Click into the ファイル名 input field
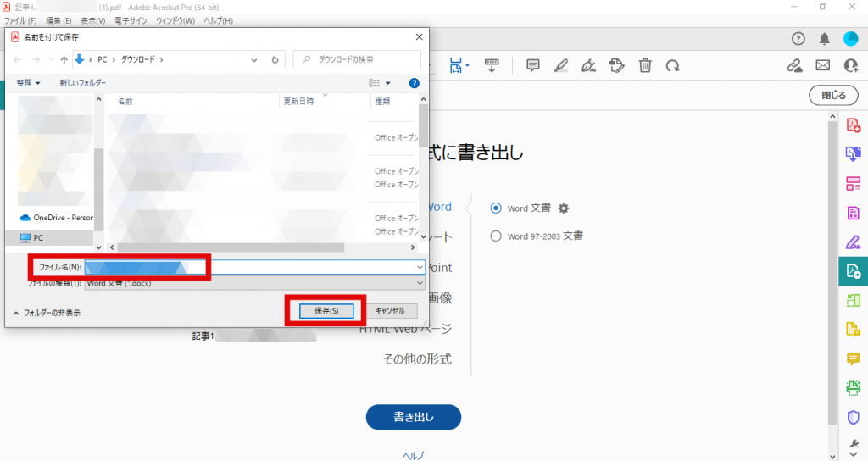Image resolution: width=868 pixels, height=461 pixels. pyautogui.click(x=254, y=267)
